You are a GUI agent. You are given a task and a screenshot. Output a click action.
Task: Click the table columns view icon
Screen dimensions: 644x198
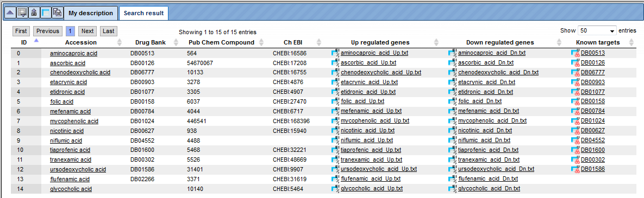[x=46, y=13]
